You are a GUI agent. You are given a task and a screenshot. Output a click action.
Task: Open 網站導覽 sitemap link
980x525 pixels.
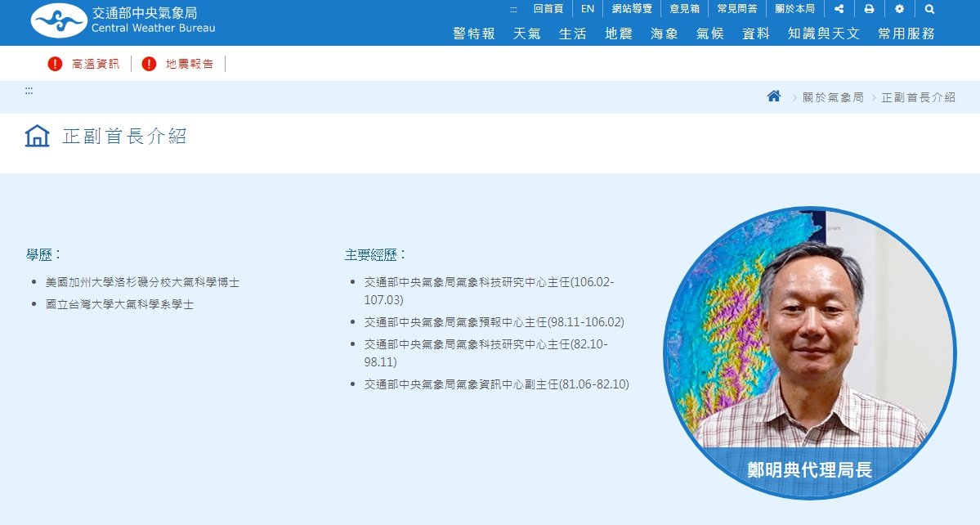632,9
